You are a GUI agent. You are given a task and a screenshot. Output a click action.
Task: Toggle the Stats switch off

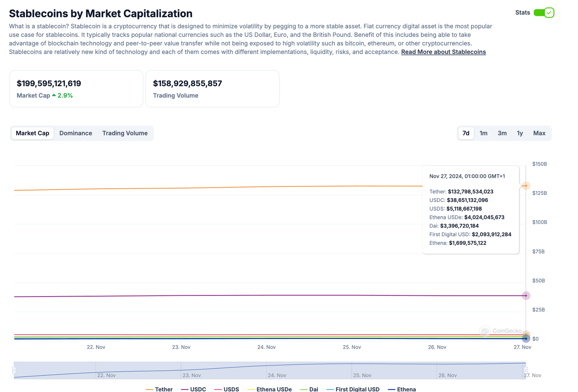tap(544, 13)
